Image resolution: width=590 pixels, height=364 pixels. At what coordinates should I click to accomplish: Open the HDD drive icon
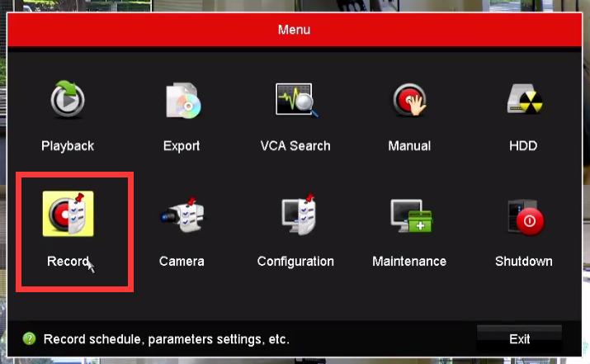(x=523, y=102)
